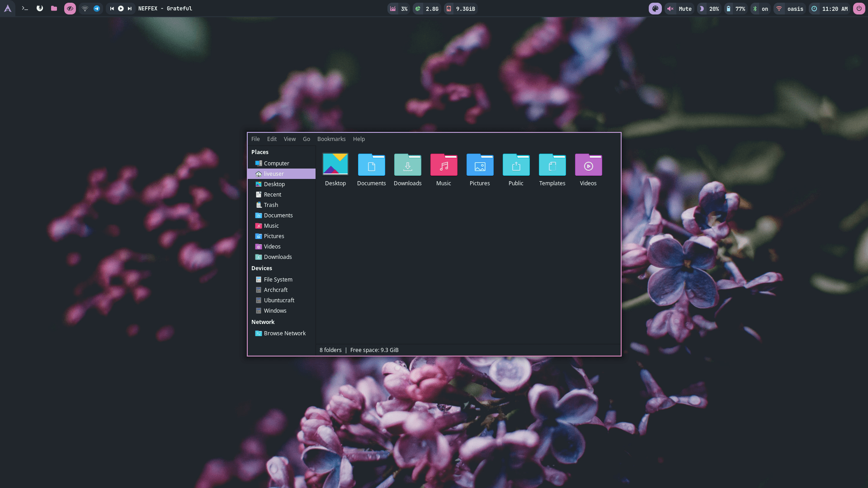Open the file manager icon in the top bar

coord(54,8)
